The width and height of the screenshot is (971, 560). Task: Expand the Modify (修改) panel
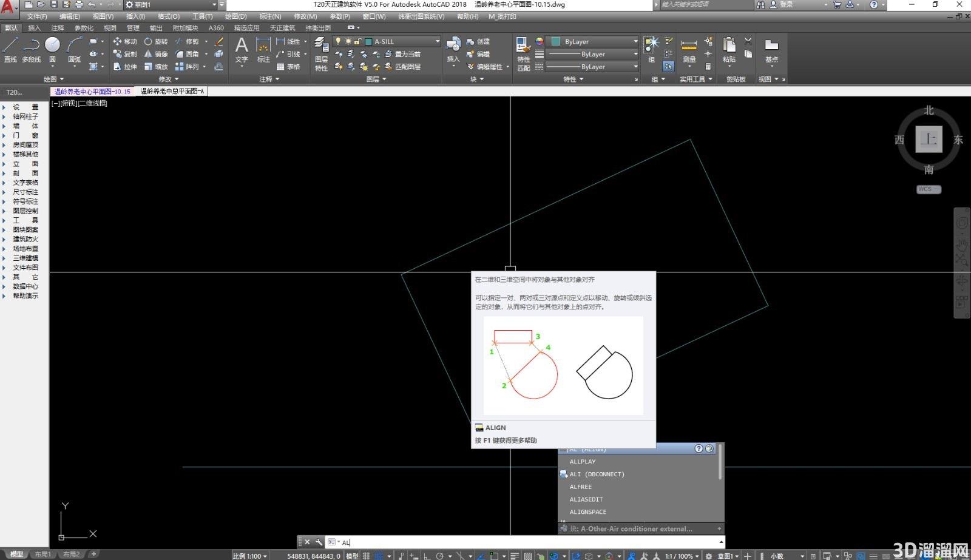169,79
